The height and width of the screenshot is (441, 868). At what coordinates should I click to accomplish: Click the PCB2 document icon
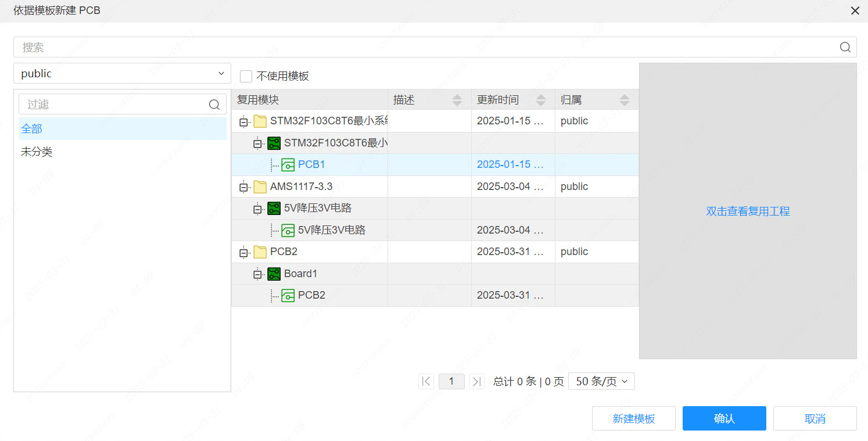288,295
